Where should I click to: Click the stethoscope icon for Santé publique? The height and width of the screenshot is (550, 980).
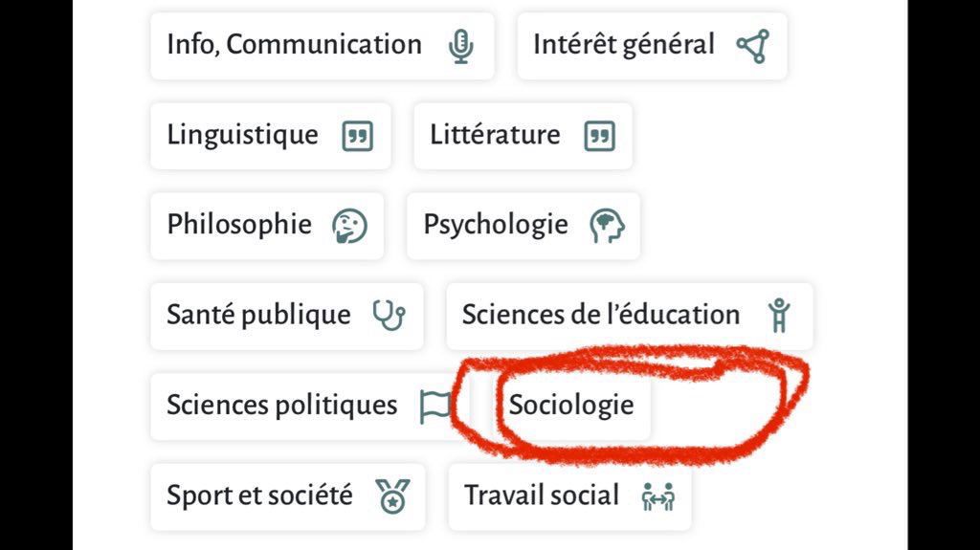389,315
